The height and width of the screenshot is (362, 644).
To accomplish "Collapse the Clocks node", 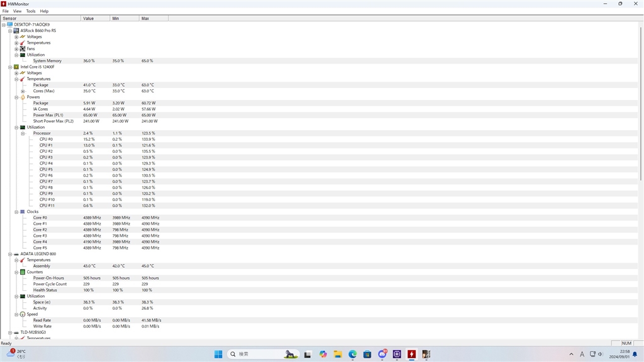I will point(16,212).
